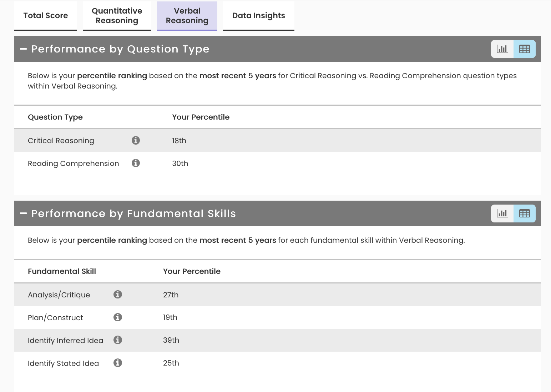This screenshot has height=392, width=551.
Task: Switch to Quantitative Reasoning tab
Action: click(x=117, y=16)
